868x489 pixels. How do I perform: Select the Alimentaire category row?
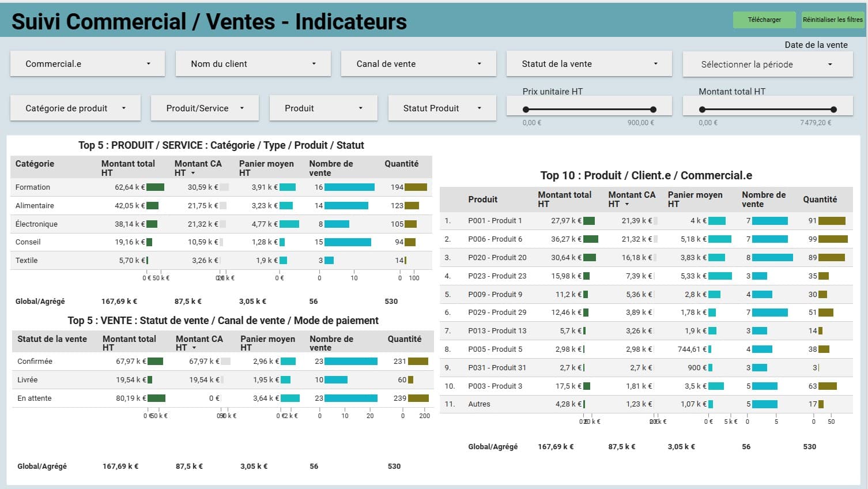click(221, 206)
